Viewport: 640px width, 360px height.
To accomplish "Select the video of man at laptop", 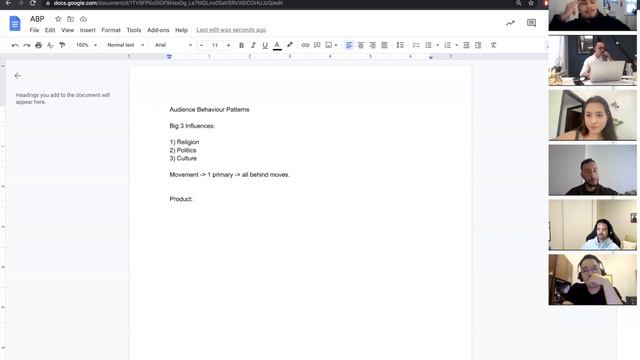I will (x=592, y=60).
